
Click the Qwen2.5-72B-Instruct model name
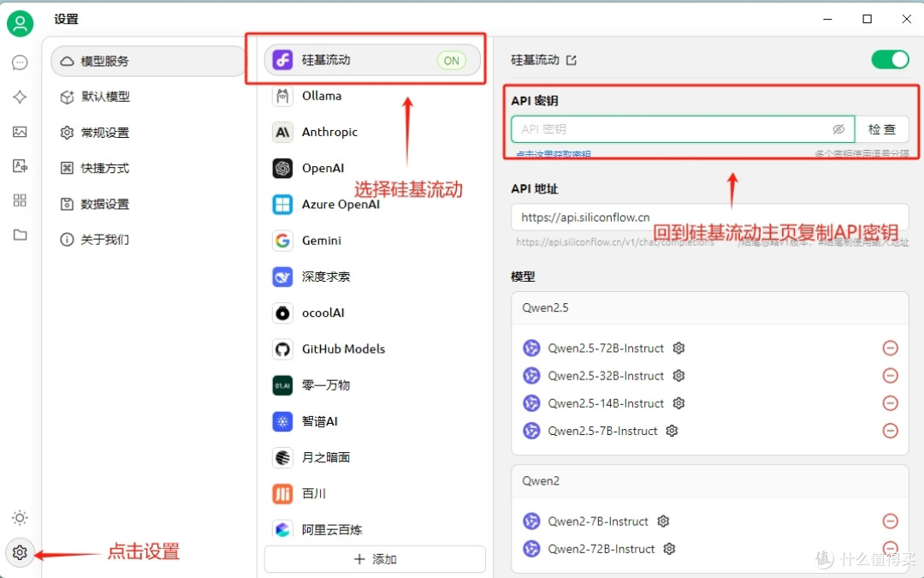coord(606,349)
